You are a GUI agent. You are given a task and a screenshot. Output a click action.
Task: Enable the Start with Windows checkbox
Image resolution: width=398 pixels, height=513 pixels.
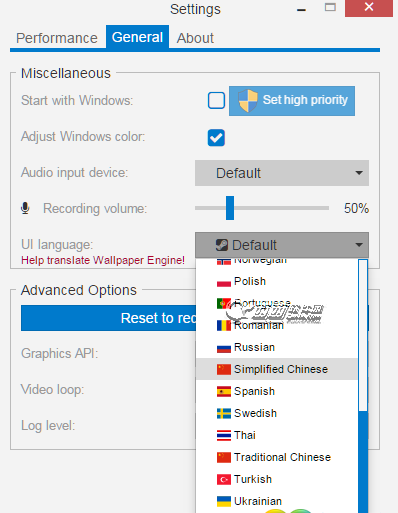(x=216, y=101)
